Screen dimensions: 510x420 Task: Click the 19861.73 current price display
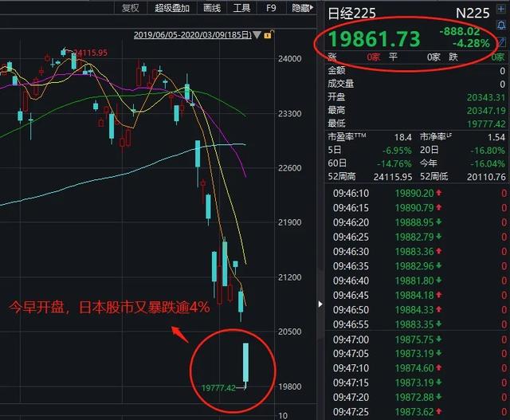(375, 39)
